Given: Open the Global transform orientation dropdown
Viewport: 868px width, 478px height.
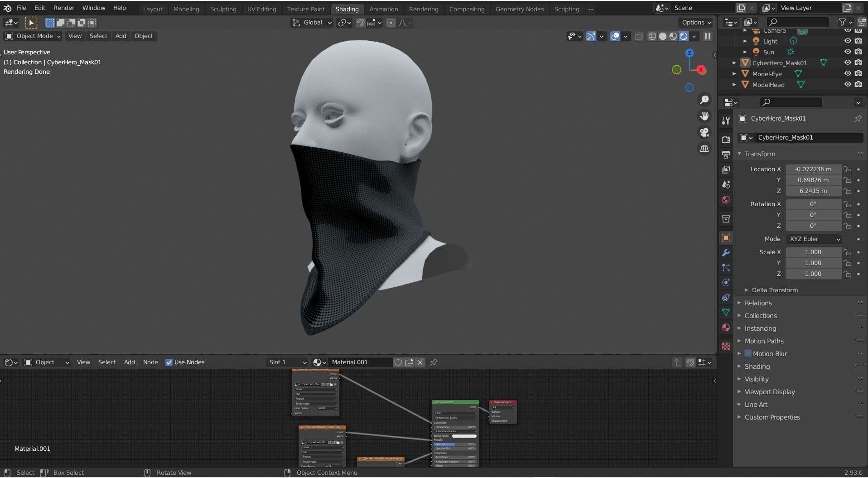Looking at the screenshot, I should pyautogui.click(x=312, y=23).
